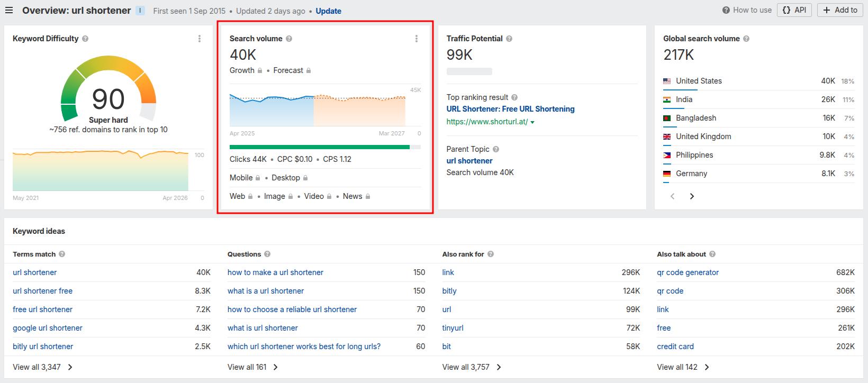Click the Update link
This screenshot has width=868, height=383.
[x=328, y=11]
